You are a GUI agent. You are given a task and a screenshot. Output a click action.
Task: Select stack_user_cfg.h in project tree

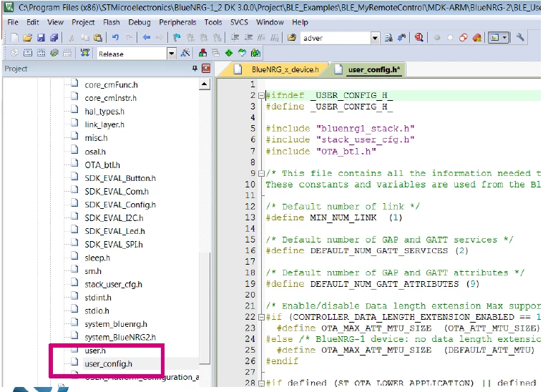click(113, 284)
